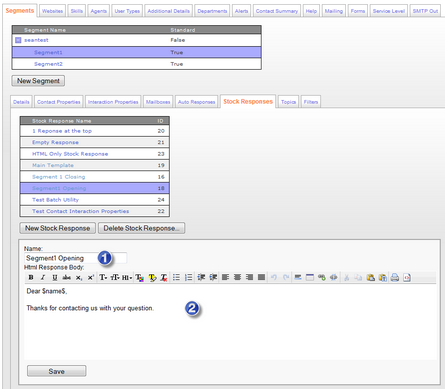Open the heading style H1 dropdown

tap(127, 277)
